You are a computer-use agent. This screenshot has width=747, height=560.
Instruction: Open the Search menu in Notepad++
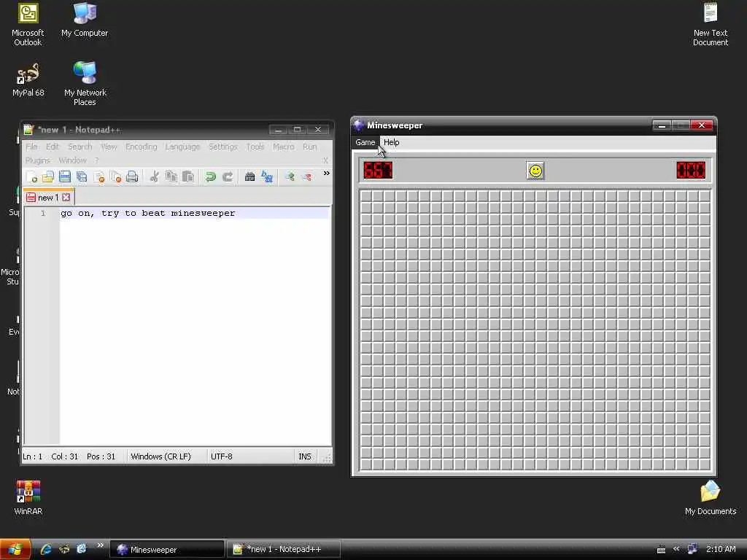[x=80, y=147]
